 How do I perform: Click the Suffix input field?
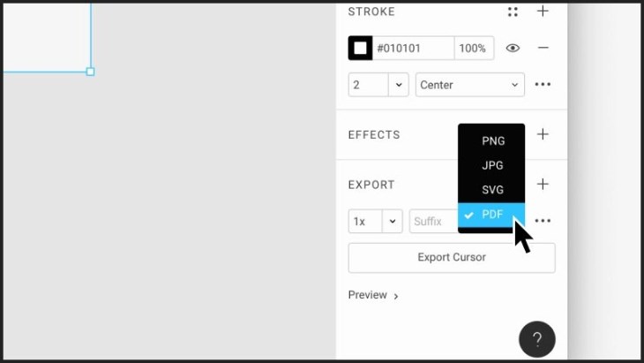(434, 221)
